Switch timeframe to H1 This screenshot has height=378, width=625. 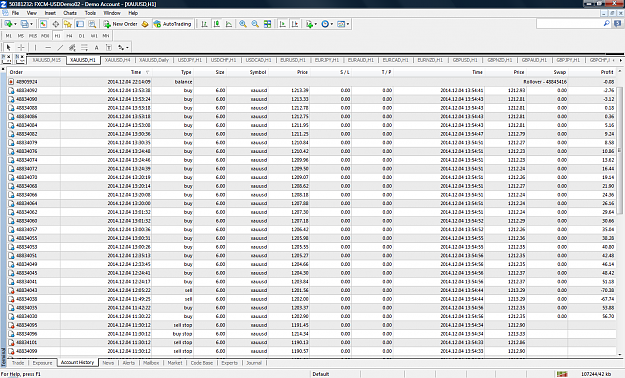point(57,36)
